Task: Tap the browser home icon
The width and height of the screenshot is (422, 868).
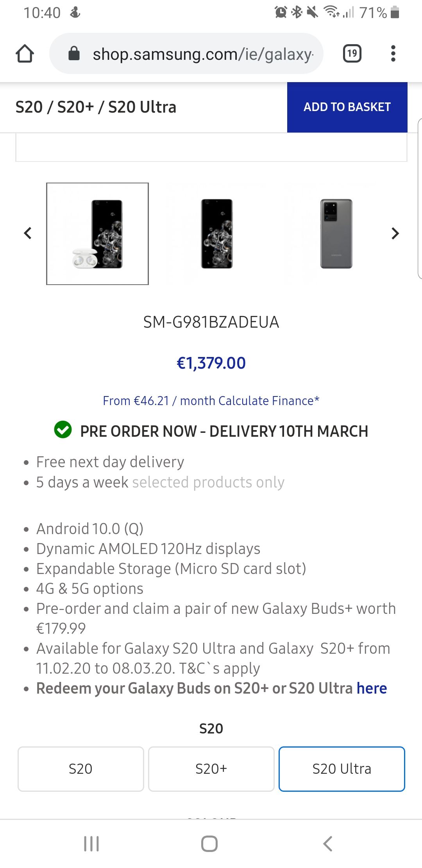Action: [x=25, y=53]
